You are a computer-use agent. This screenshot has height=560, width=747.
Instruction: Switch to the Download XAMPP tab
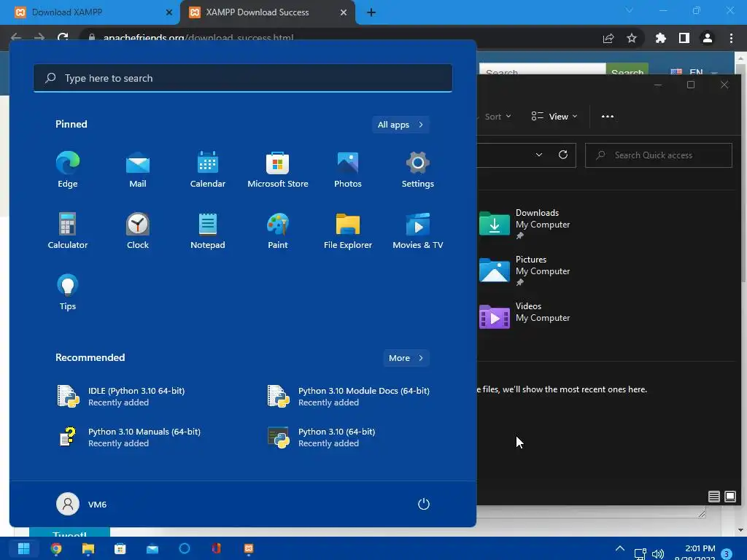(x=88, y=12)
